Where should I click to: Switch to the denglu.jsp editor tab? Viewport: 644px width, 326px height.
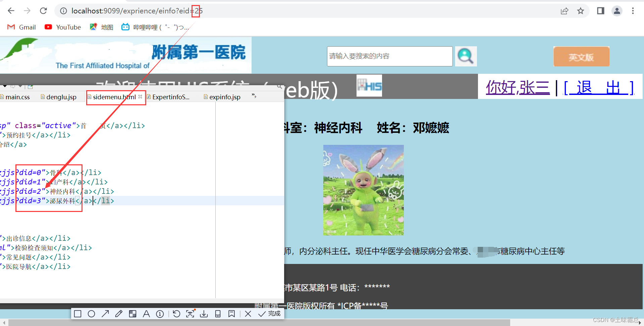pyautogui.click(x=59, y=97)
